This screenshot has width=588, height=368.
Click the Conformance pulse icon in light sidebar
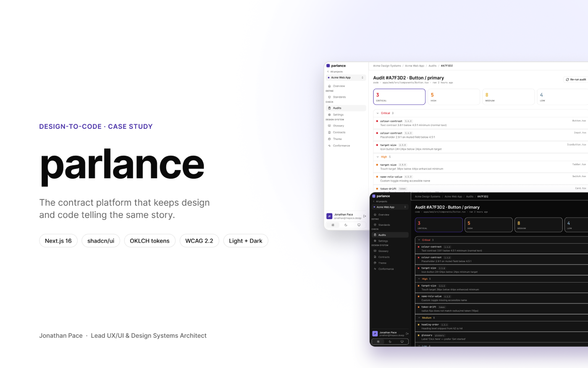point(329,146)
